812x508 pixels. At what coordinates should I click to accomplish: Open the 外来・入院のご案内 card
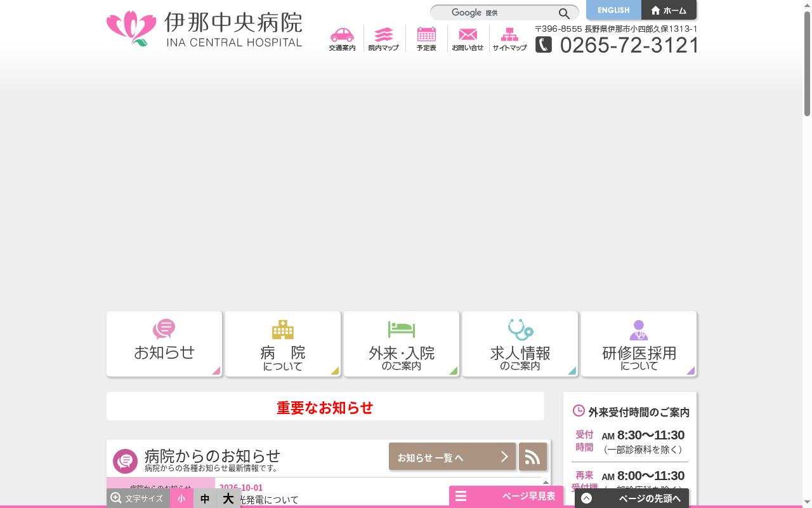pyautogui.click(x=402, y=344)
